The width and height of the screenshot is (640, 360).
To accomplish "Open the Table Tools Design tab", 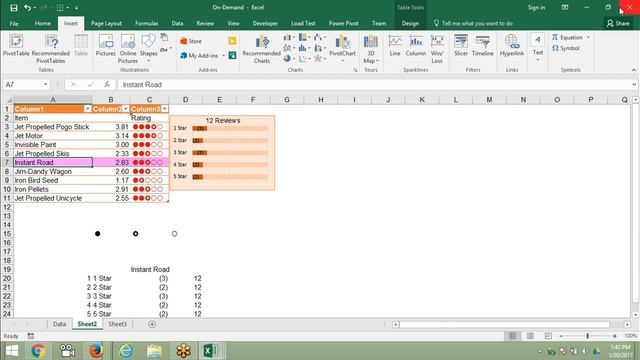I will pos(410,24).
